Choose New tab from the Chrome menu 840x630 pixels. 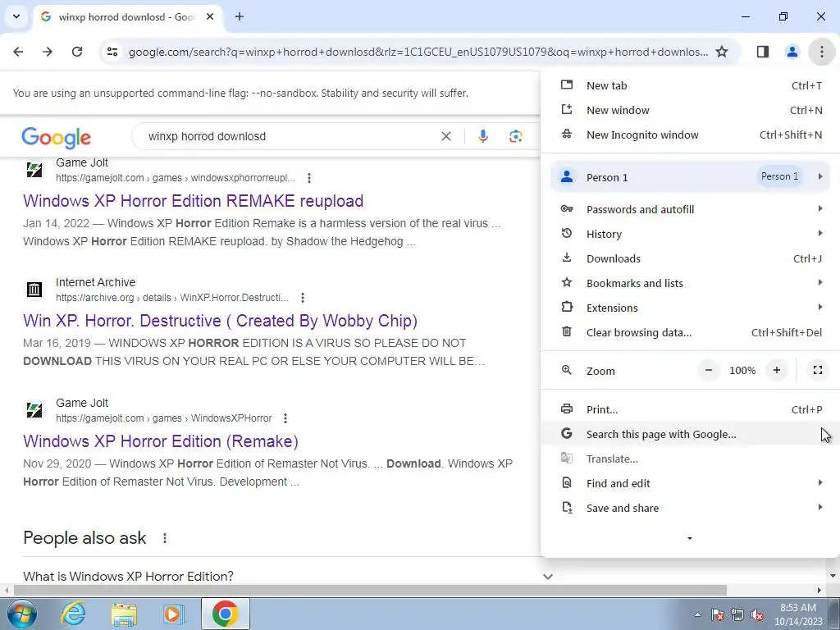click(x=690, y=85)
